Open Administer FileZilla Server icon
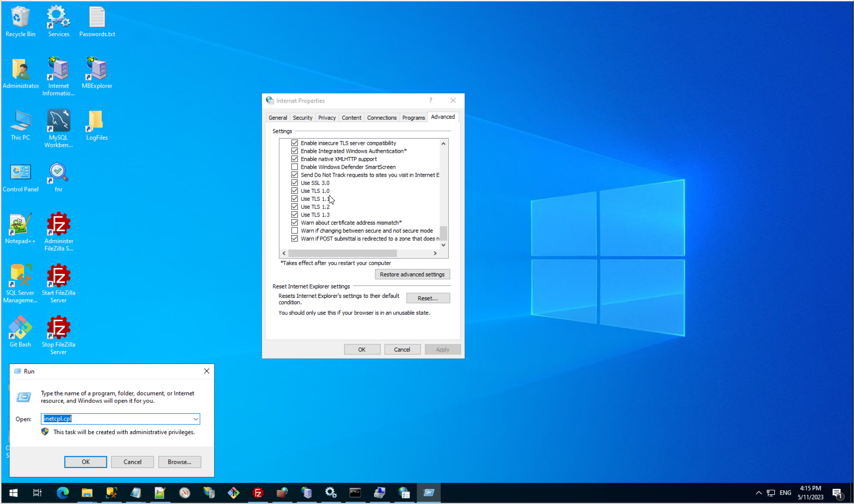Viewport: 854px width, 504px height. pos(59,225)
